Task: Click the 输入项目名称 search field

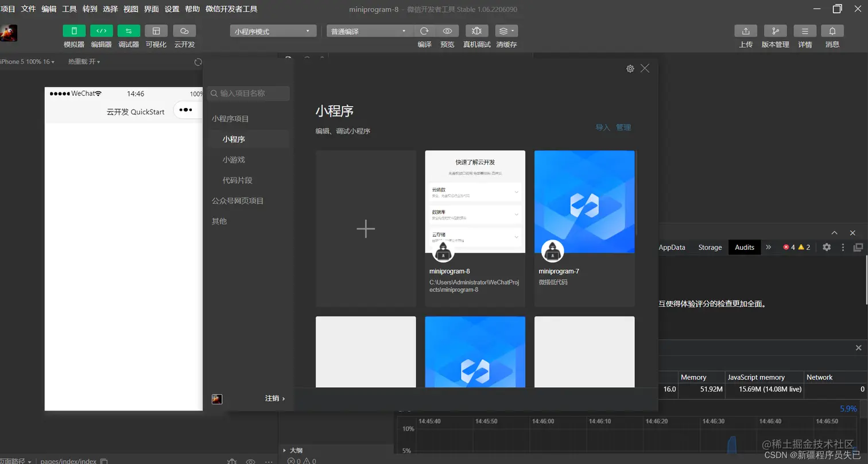Action: click(x=248, y=93)
